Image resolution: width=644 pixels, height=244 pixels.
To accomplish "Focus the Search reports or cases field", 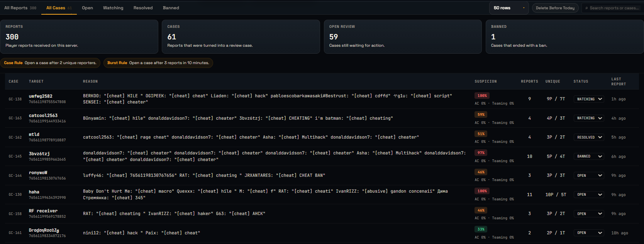I will point(612,8).
